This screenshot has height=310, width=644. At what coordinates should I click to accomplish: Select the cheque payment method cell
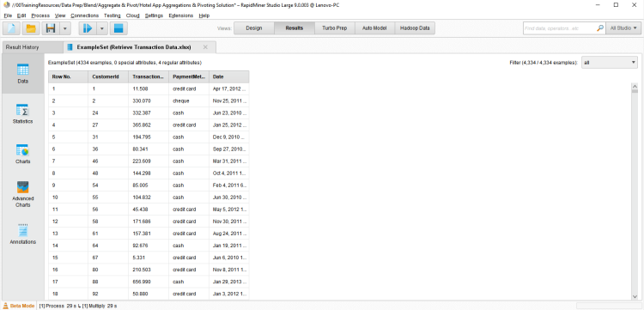coord(189,100)
